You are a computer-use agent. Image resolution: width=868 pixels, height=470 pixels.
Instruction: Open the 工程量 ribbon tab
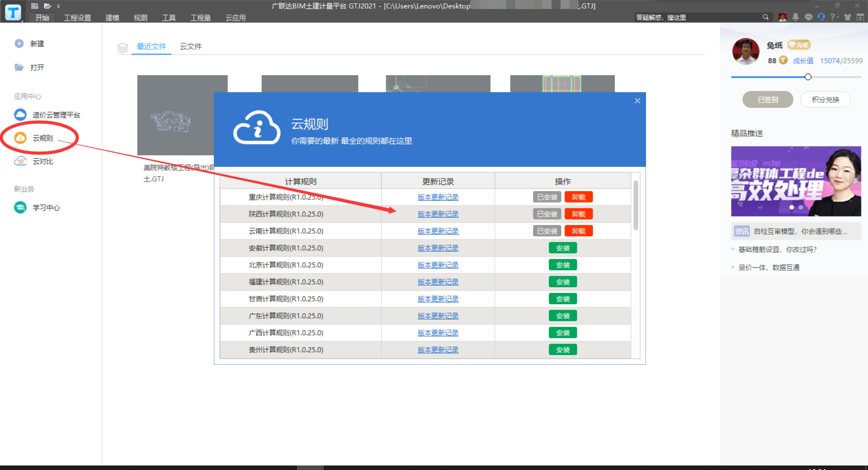pos(201,18)
